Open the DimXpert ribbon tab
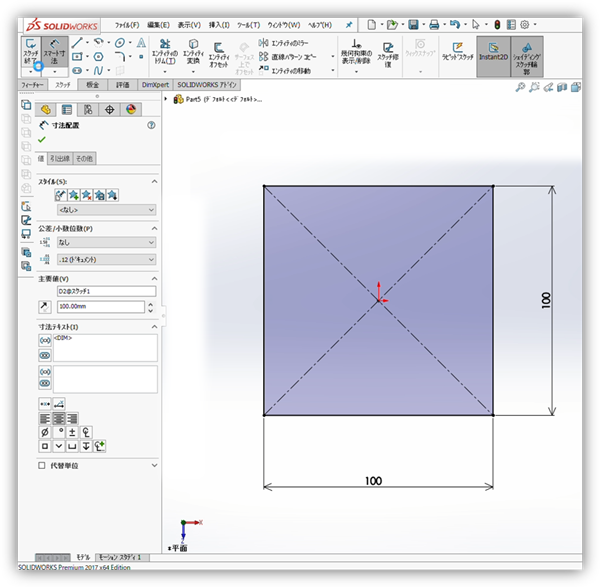The image size is (600, 587). coord(155,85)
